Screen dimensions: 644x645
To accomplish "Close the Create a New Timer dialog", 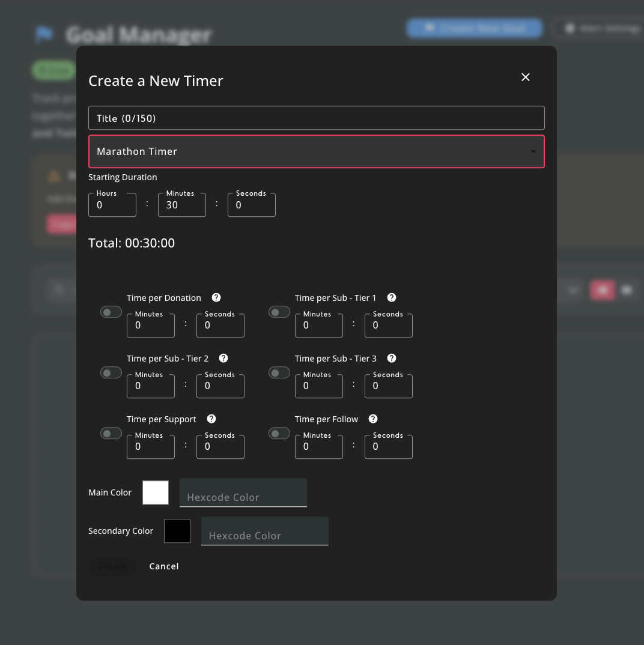I will [x=526, y=77].
